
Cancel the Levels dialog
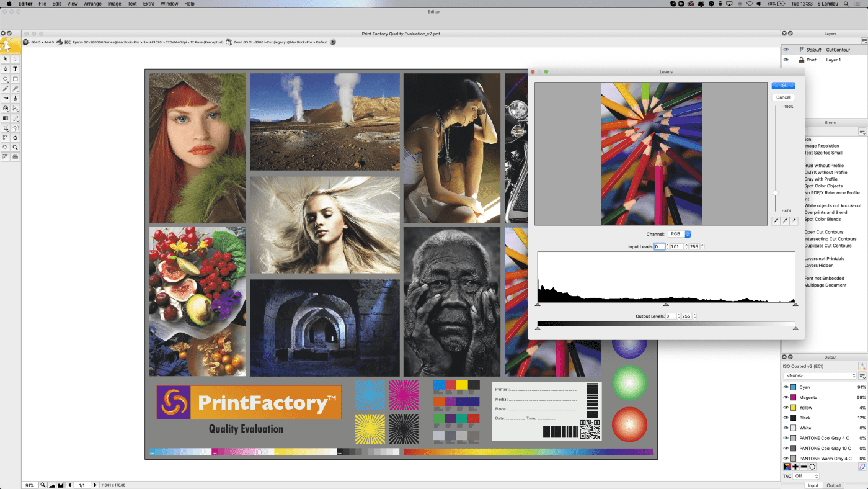783,97
